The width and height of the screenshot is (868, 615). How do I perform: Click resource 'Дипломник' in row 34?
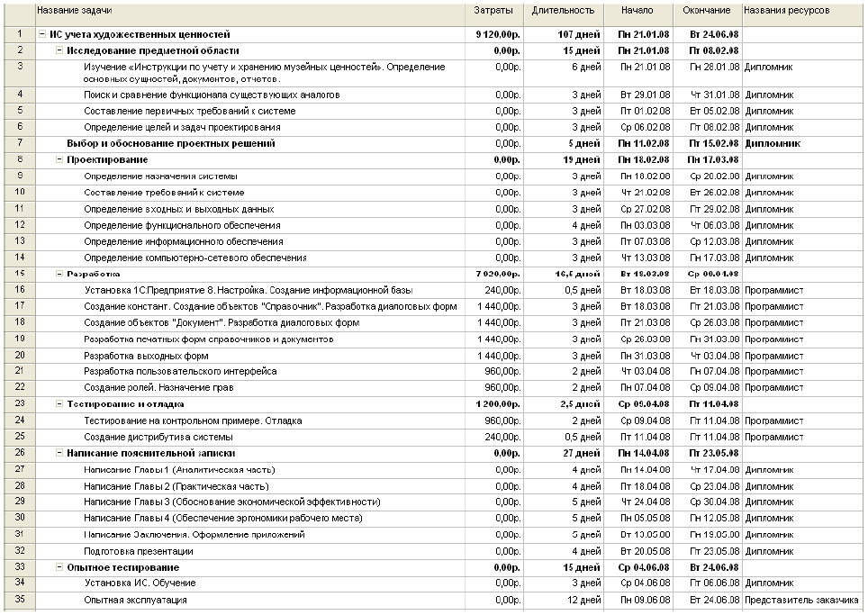[x=769, y=583]
